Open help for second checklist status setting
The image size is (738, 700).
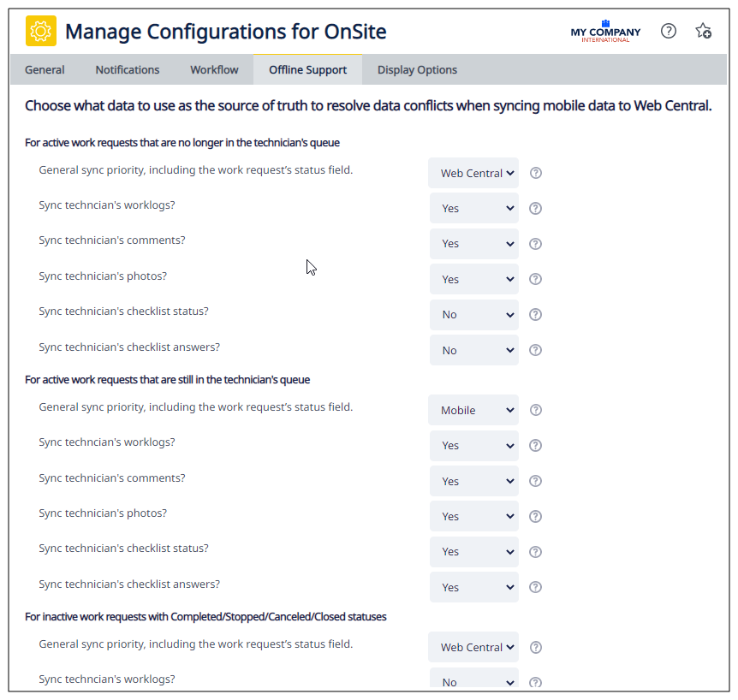click(x=536, y=552)
